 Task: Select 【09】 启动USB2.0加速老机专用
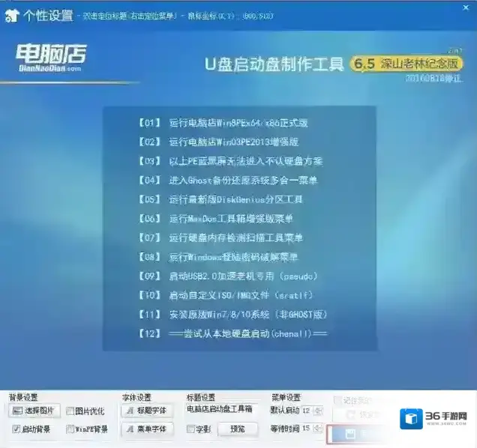228,276
